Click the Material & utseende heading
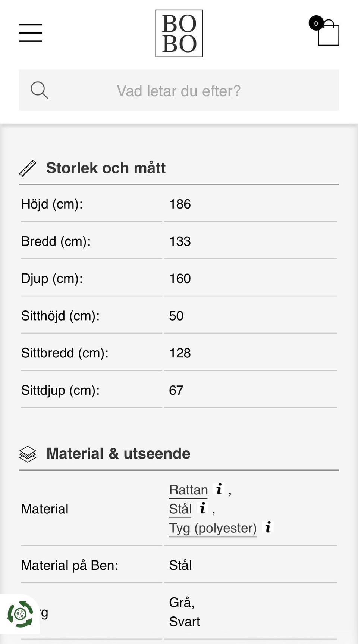 118,454
